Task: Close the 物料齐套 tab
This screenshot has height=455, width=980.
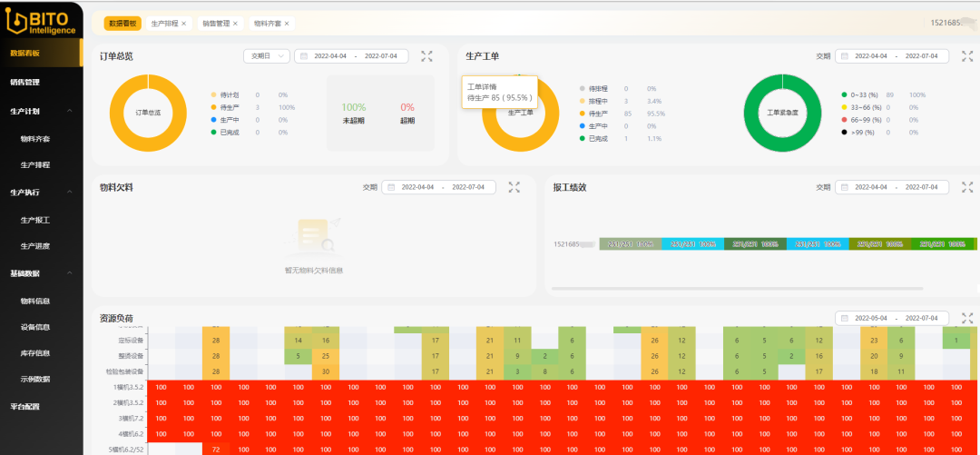Action: click(x=287, y=24)
